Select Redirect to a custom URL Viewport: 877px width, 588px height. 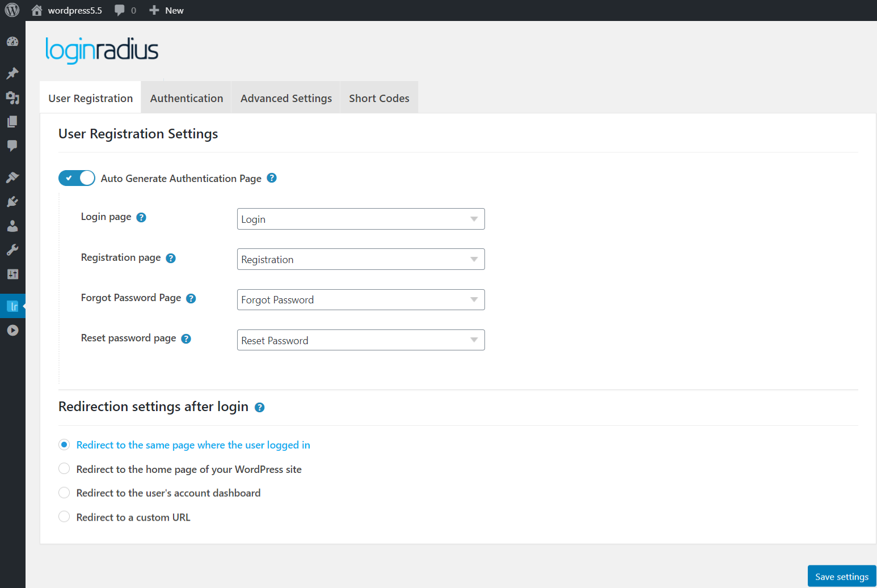[64, 517]
